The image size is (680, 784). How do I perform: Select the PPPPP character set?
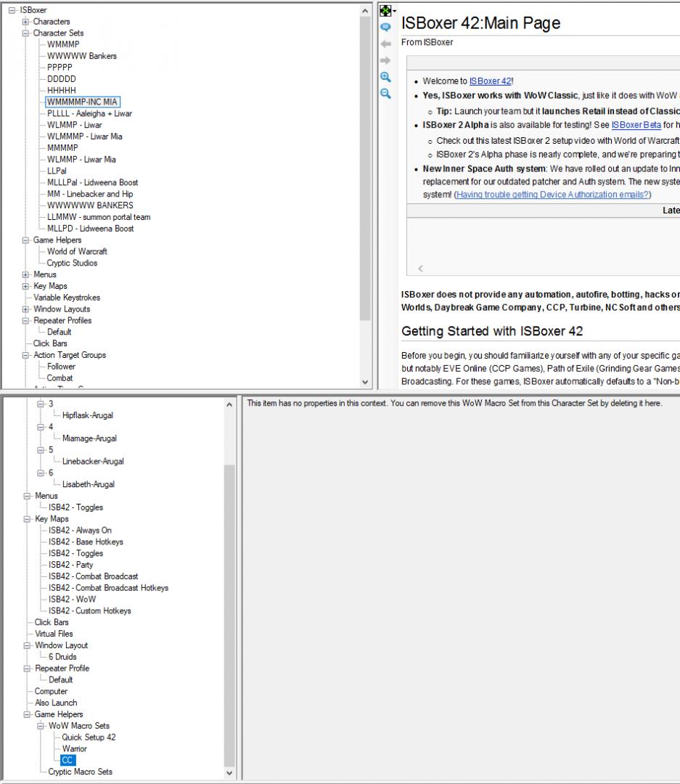pos(60,68)
